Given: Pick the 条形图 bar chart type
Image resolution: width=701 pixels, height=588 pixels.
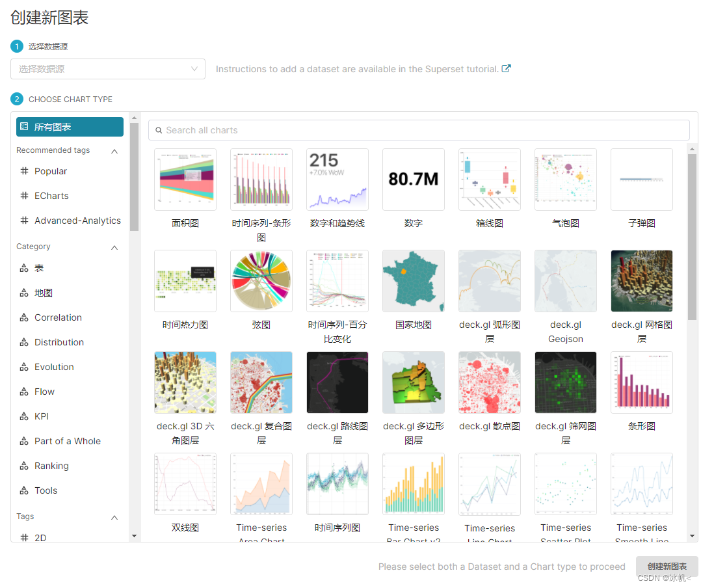Looking at the screenshot, I should (x=641, y=382).
